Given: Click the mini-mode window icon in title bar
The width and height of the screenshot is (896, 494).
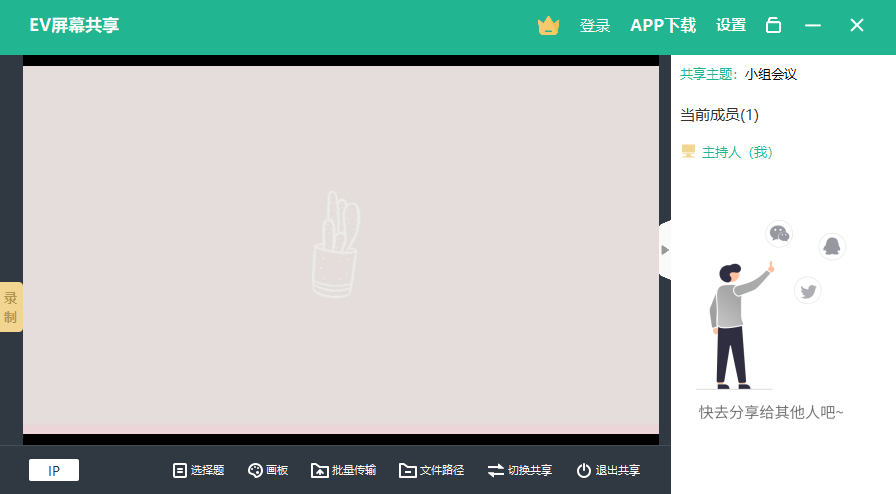Looking at the screenshot, I should tap(773, 25).
